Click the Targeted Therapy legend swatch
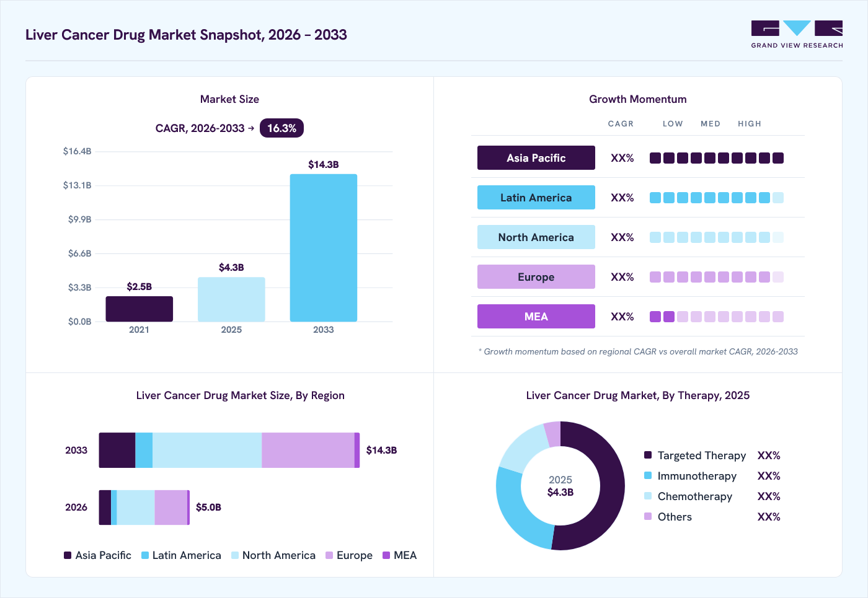Screen dimensions: 868x598 pos(648,455)
